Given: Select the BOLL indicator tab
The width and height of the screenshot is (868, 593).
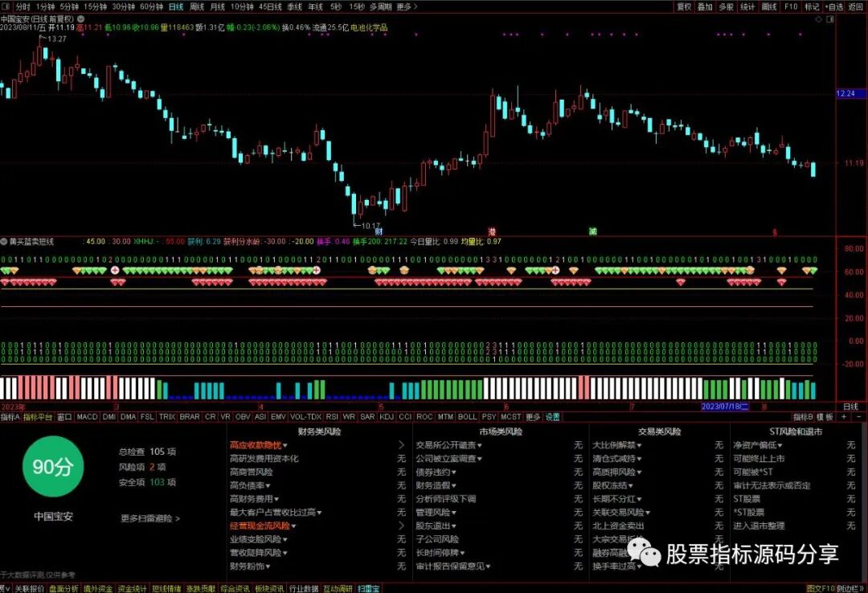Looking at the screenshot, I should point(467,417).
